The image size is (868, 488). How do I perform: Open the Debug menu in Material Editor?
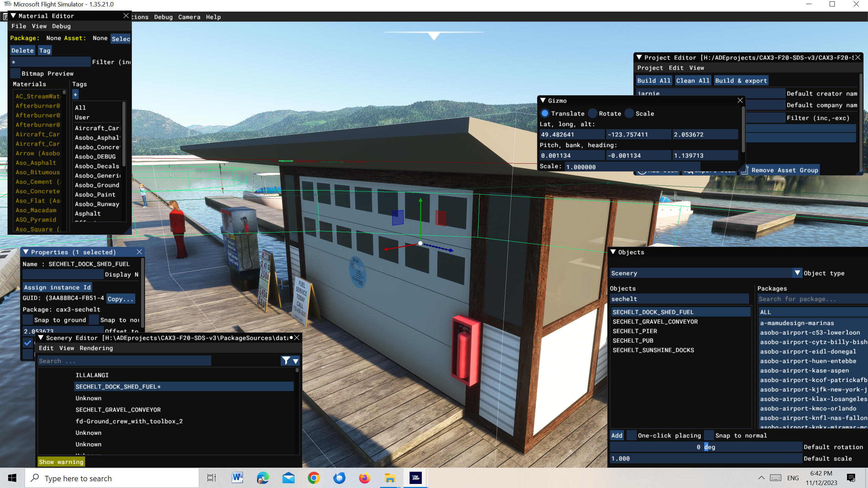pyautogui.click(x=61, y=26)
